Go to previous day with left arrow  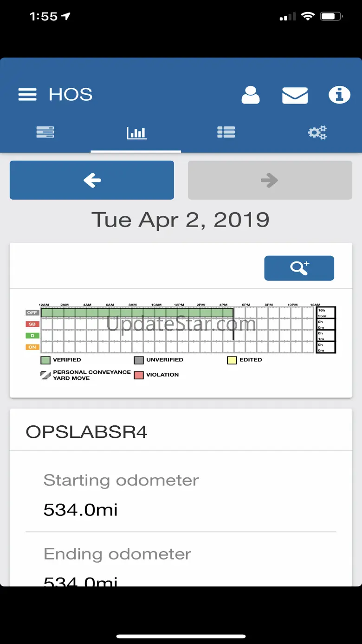[x=92, y=180]
